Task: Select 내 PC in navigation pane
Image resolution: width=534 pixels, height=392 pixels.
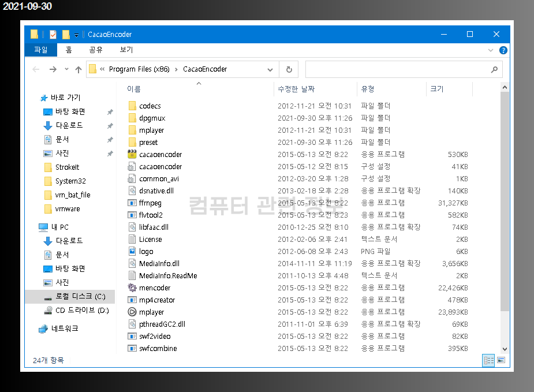Action: (60, 227)
